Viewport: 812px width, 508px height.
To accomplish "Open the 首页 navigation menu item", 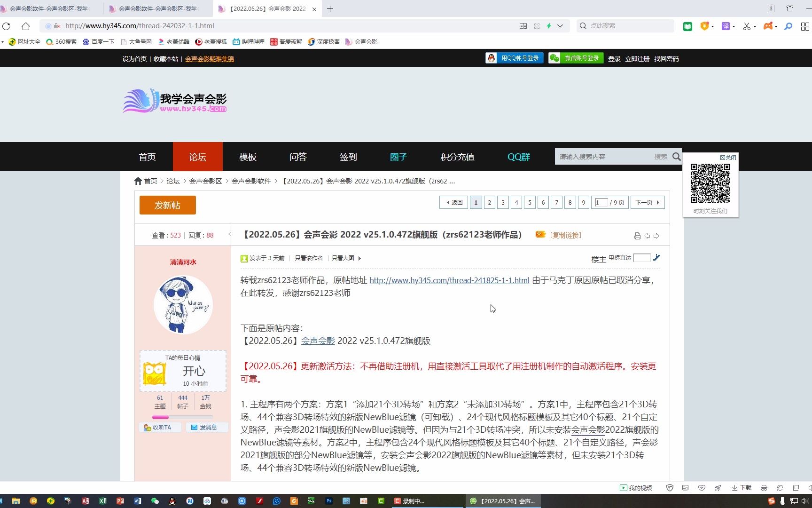I will tap(147, 157).
